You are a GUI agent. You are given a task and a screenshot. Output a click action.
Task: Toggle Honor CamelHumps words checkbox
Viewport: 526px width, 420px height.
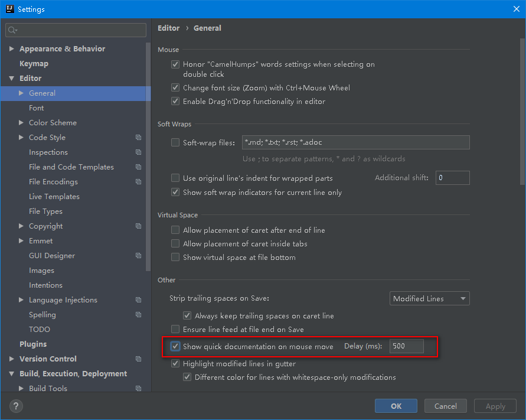point(175,64)
